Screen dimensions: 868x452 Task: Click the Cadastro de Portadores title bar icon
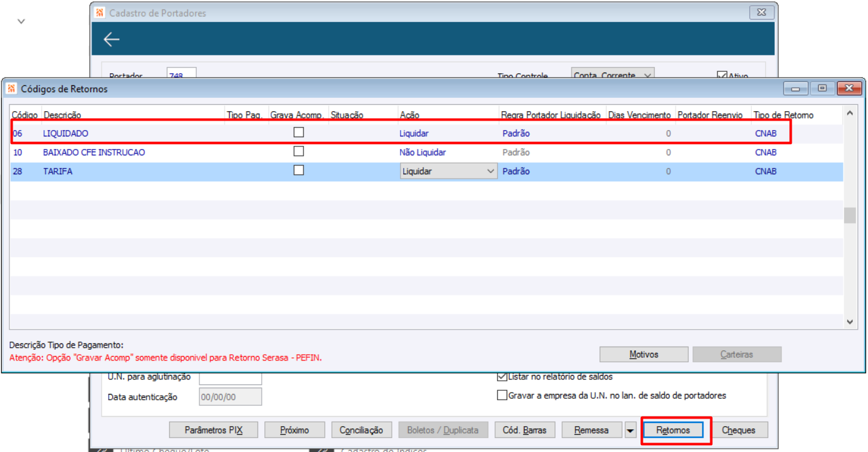[100, 13]
